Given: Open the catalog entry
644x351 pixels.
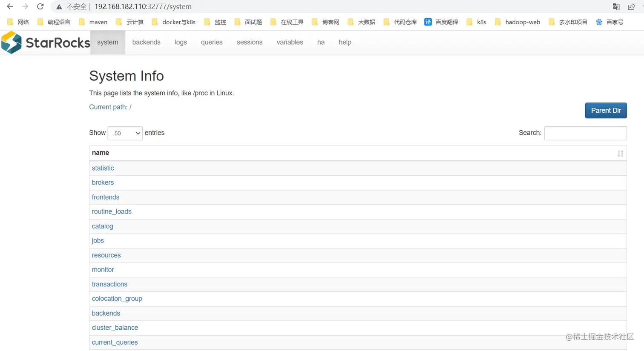Looking at the screenshot, I should coord(103,226).
